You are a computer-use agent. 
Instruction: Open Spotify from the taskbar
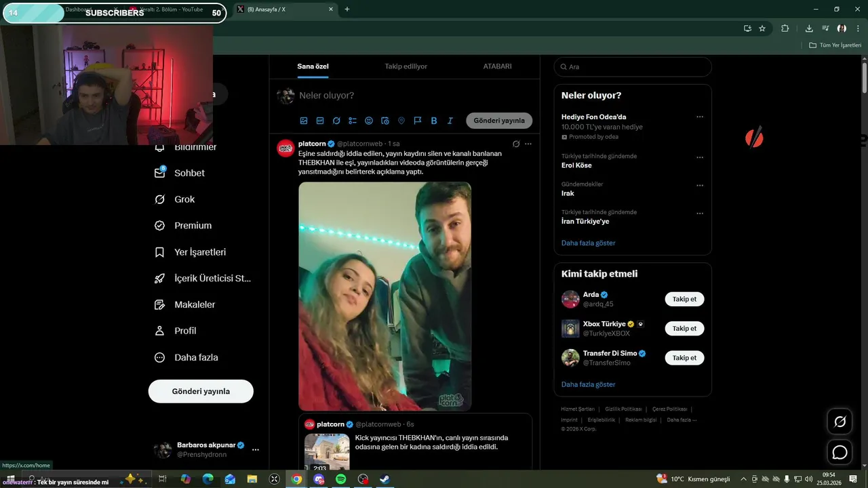tap(341, 479)
